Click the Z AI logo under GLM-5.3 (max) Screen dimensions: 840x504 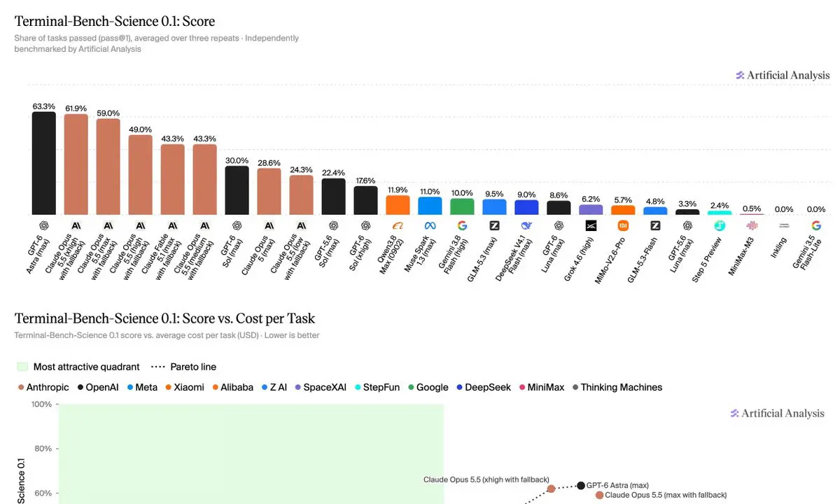494,225
